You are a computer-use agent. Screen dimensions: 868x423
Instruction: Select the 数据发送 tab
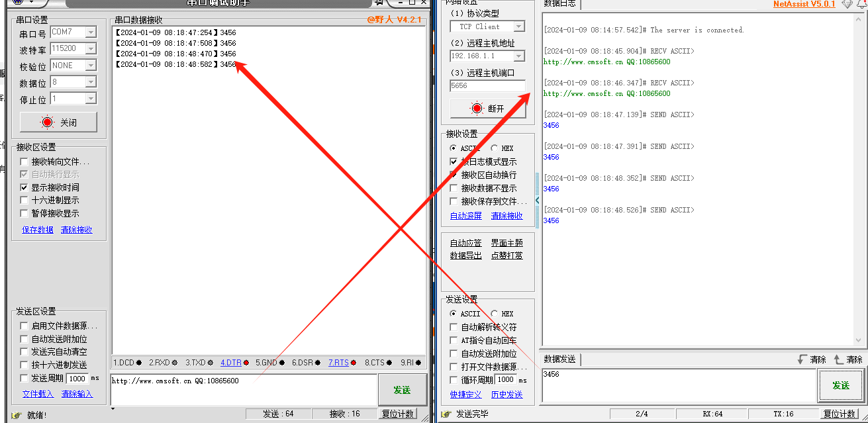pos(559,359)
